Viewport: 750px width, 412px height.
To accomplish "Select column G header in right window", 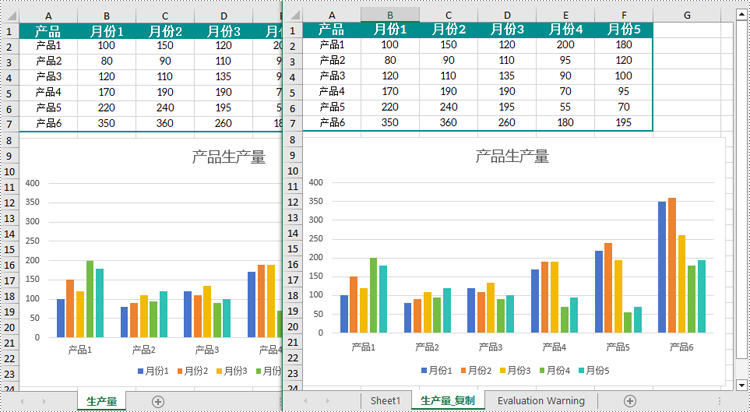I will (x=687, y=15).
